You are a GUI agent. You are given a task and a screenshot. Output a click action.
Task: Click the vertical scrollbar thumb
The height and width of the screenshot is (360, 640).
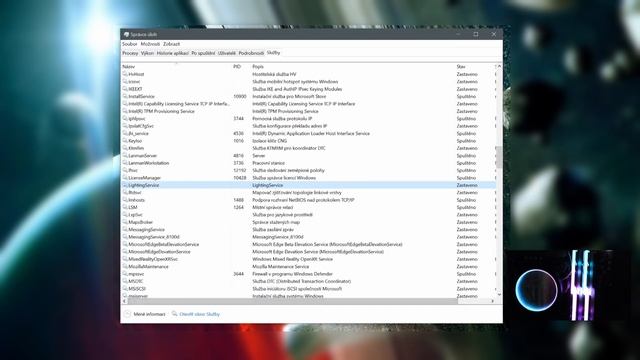499,157
